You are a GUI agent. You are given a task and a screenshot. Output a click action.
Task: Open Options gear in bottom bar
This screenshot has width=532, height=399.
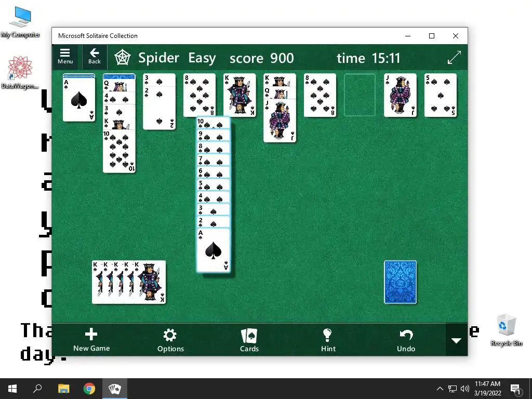[x=170, y=340]
